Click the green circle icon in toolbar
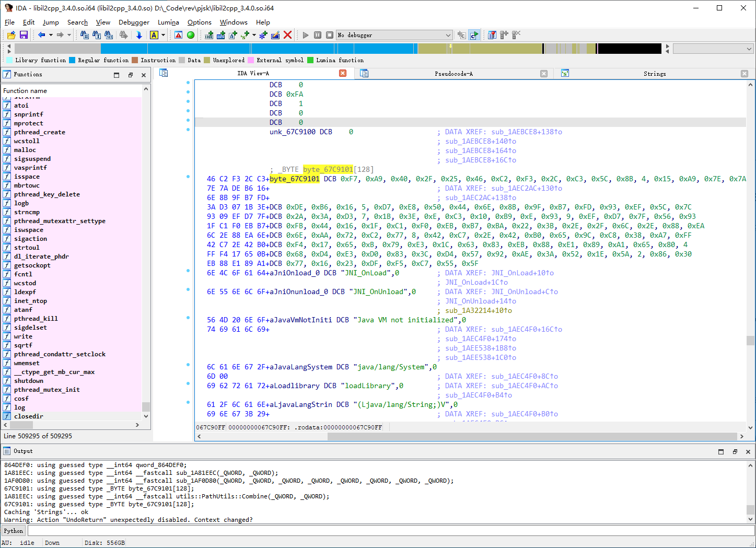Image resolution: width=756 pixels, height=548 pixels. click(191, 35)
